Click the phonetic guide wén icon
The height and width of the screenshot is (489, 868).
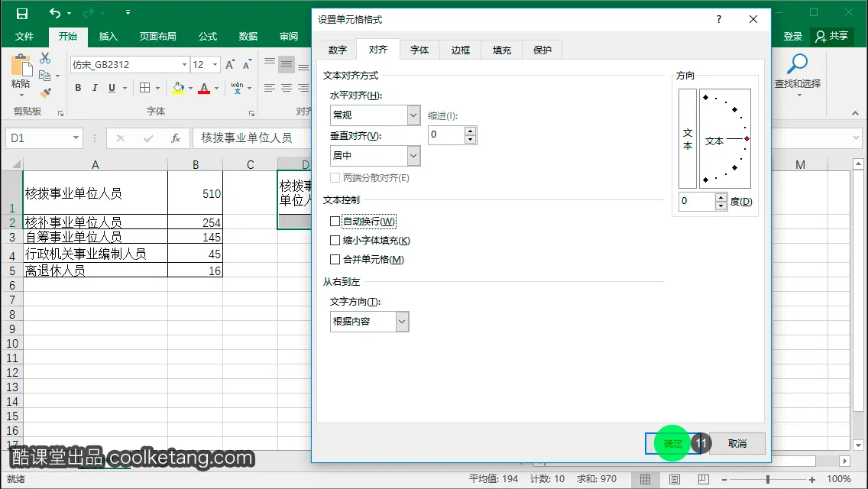point(237,88)
